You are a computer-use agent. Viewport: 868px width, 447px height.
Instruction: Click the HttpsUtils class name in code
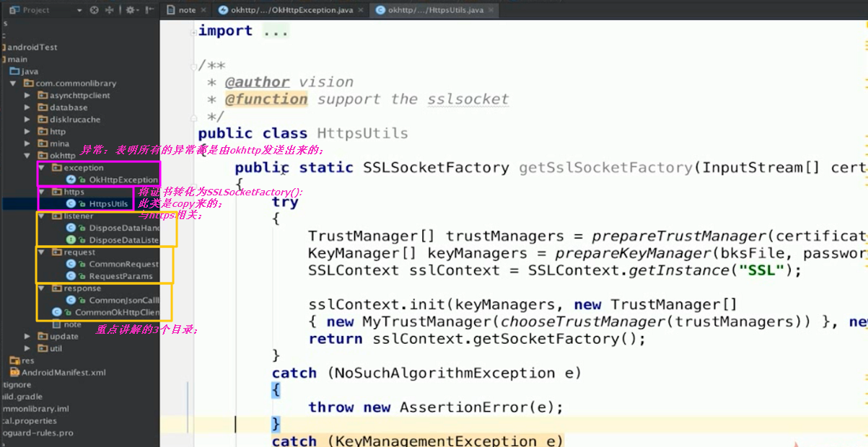pos(363,133)
